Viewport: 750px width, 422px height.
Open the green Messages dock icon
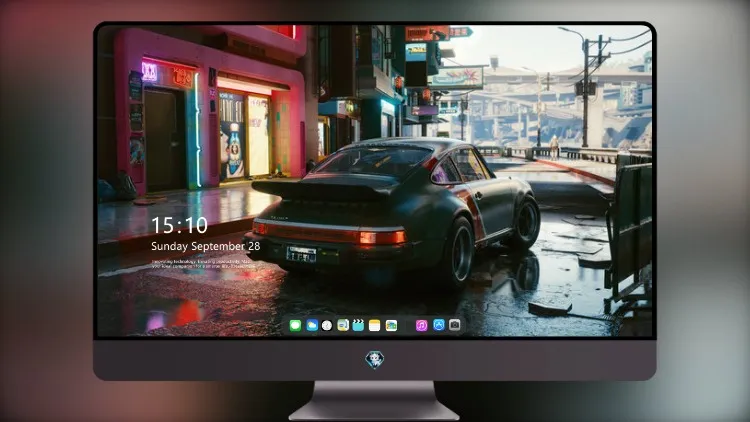click(295, 326)
